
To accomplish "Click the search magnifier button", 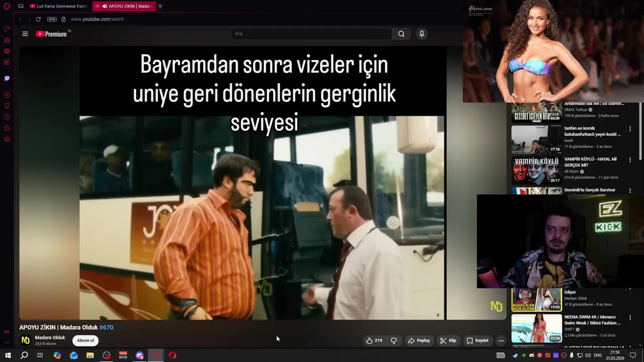I will coord(401,34).
